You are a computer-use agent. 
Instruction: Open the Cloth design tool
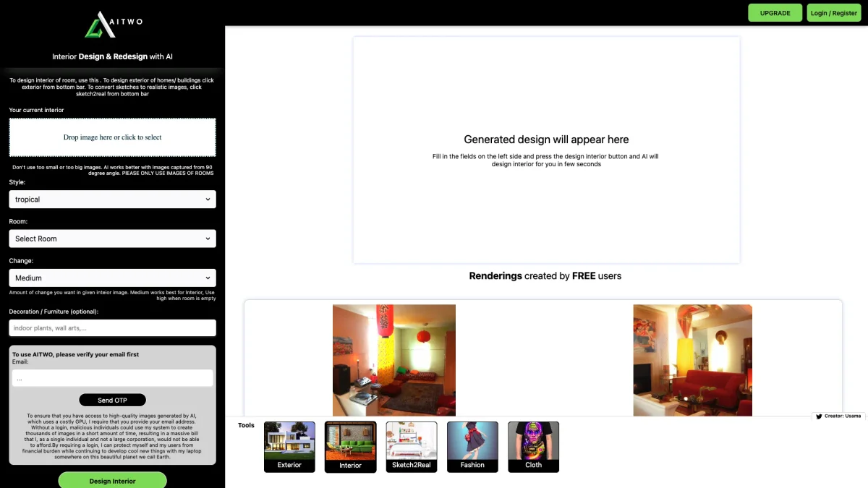[533, 447]
